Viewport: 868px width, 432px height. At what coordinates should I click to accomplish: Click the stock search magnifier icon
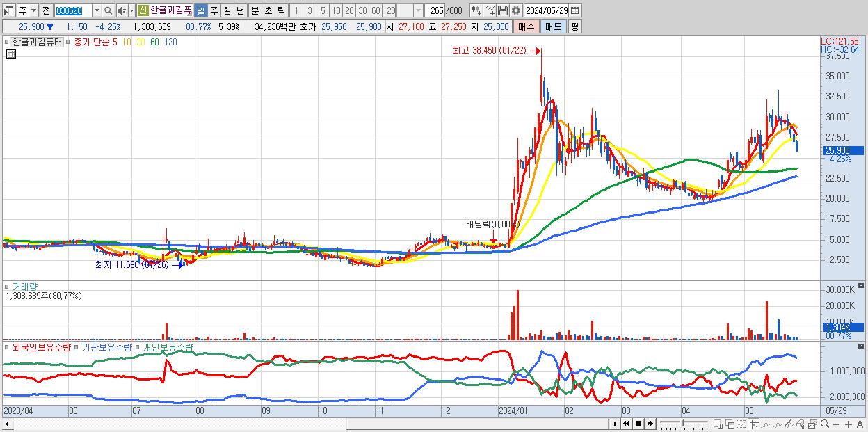108,10
